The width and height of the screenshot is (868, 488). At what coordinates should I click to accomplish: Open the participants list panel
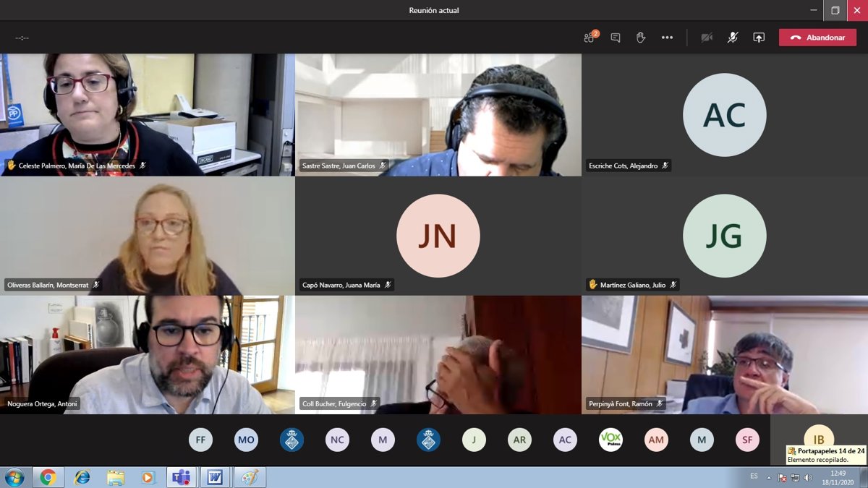click(590, 38)
